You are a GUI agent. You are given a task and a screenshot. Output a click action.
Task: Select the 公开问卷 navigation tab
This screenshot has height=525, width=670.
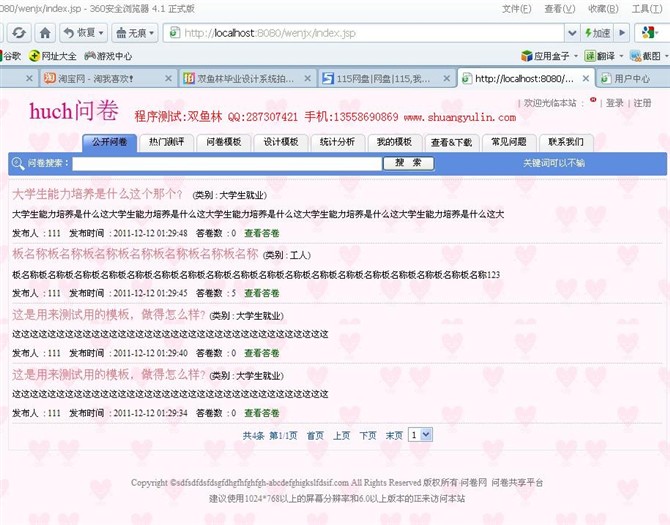(x=109, y=143)
